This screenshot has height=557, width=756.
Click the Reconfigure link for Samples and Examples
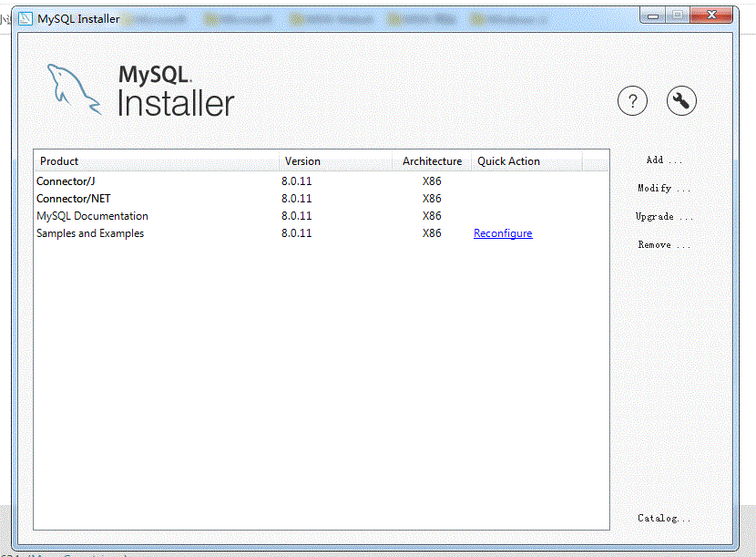click(503, 233)
